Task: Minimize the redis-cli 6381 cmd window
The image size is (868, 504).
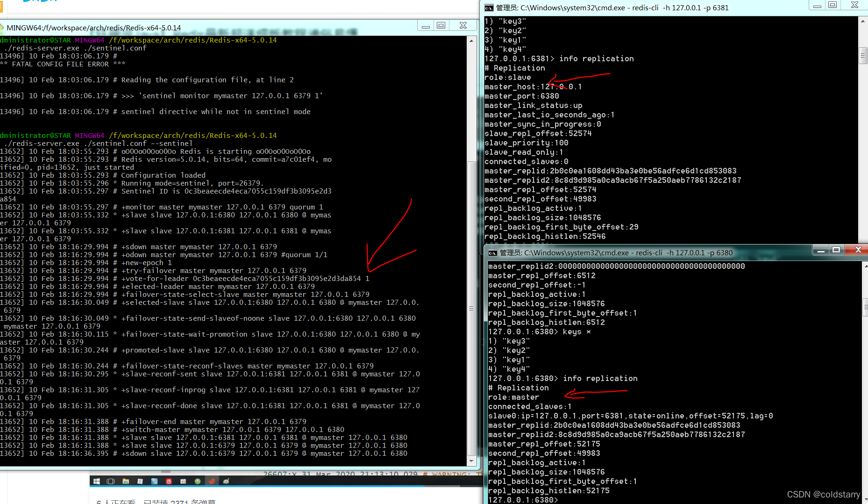Action: 817,6
